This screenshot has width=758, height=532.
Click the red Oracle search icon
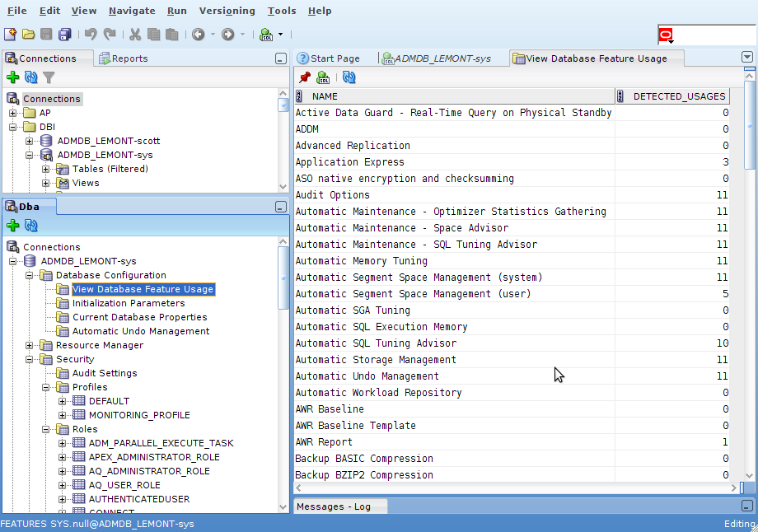click(666, 35)
